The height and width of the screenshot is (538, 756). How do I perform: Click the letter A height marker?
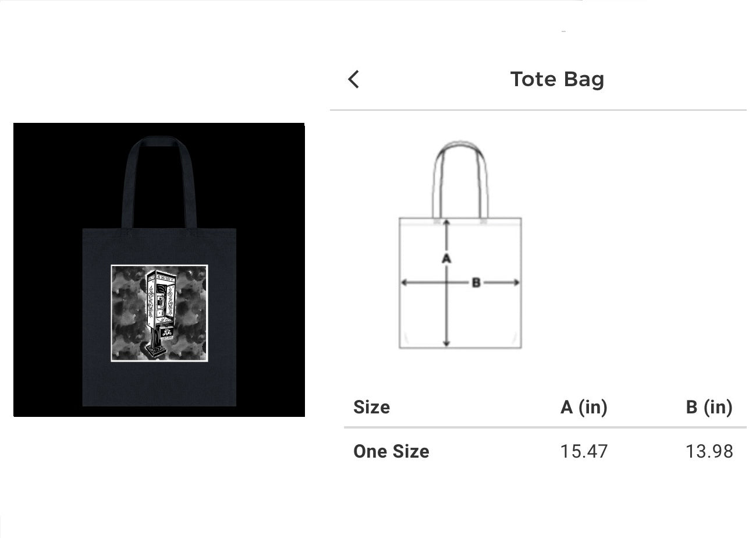click(x=446, y=258)
